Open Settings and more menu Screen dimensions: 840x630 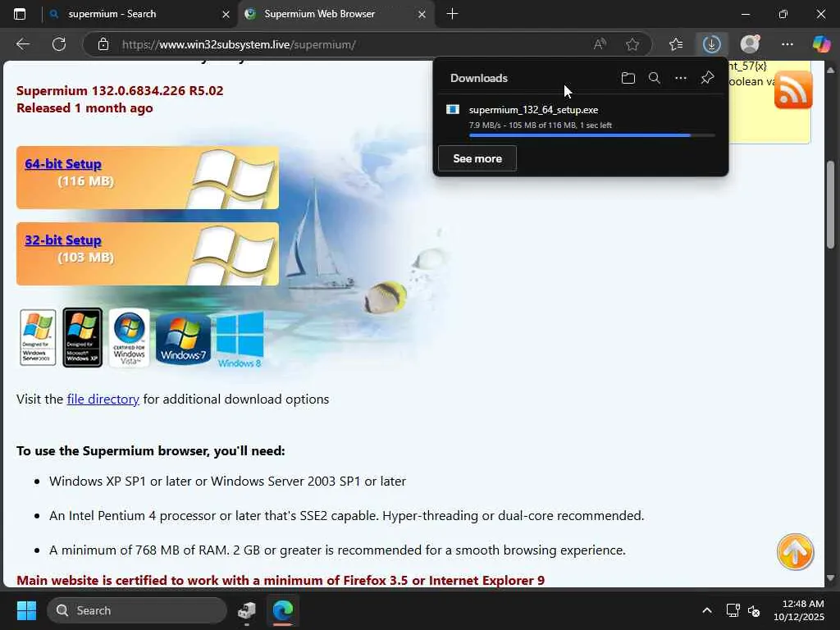click(x=787, y=44)
